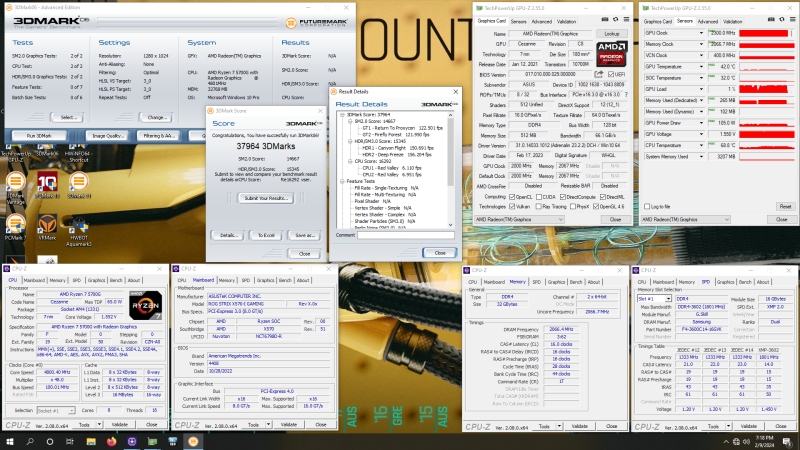Viewport: 800px width, 450px height.
Task: Open GPU Load sensor dropdown
Action: (701, 89)
